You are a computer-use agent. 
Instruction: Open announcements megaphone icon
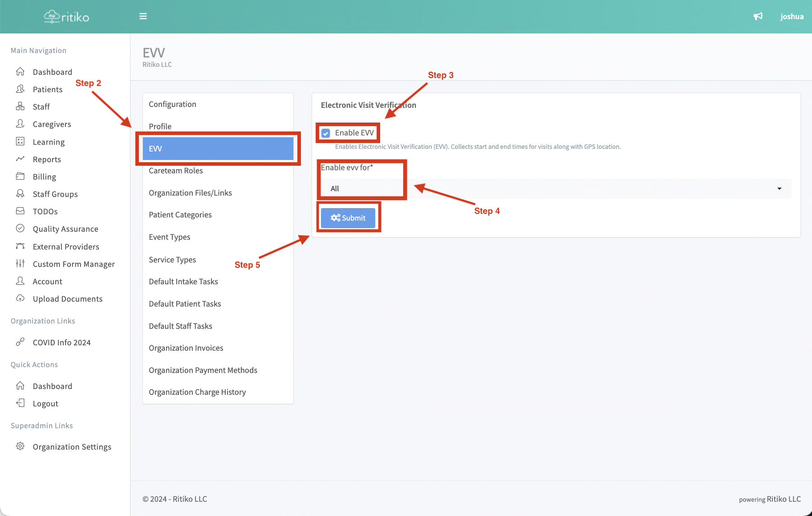pos(758,16)
